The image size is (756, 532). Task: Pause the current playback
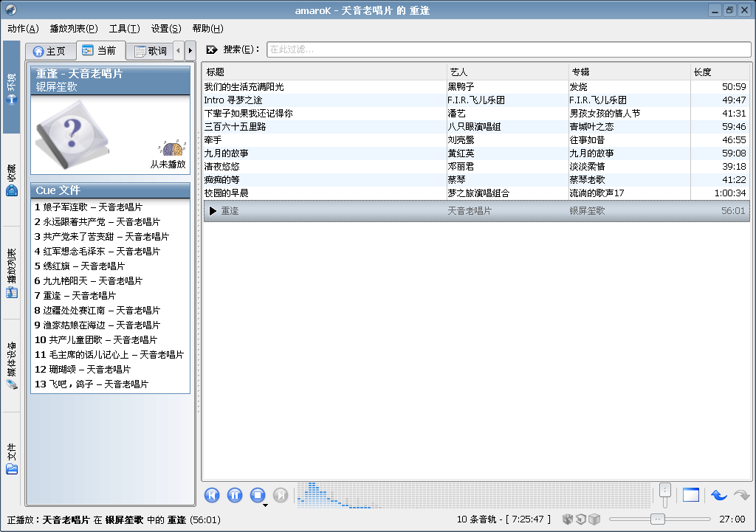pos(235,495)
